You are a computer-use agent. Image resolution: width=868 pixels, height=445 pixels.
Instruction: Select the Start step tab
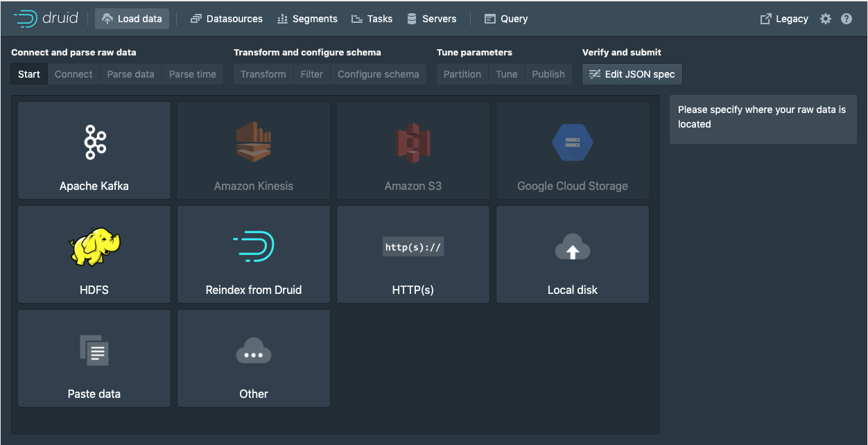(x=29, y=74)
